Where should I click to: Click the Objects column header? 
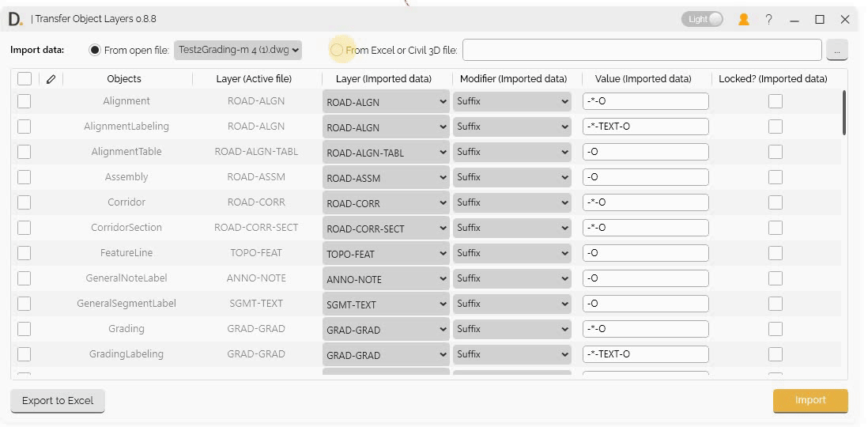(x=124, y=78)
